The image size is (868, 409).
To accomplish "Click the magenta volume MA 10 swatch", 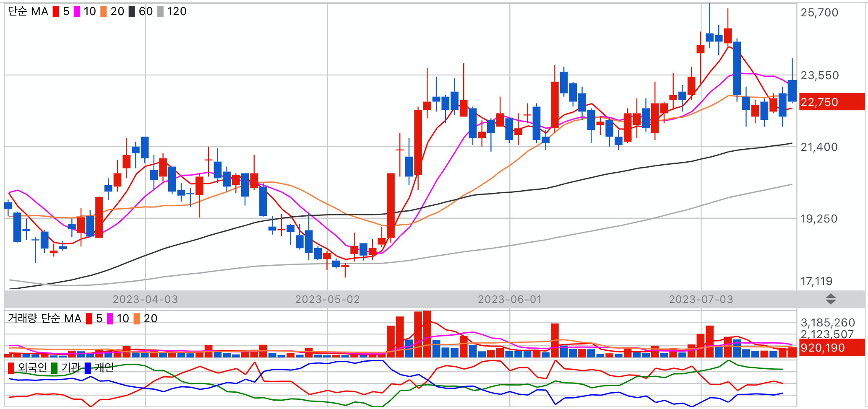I will (110, 319).
